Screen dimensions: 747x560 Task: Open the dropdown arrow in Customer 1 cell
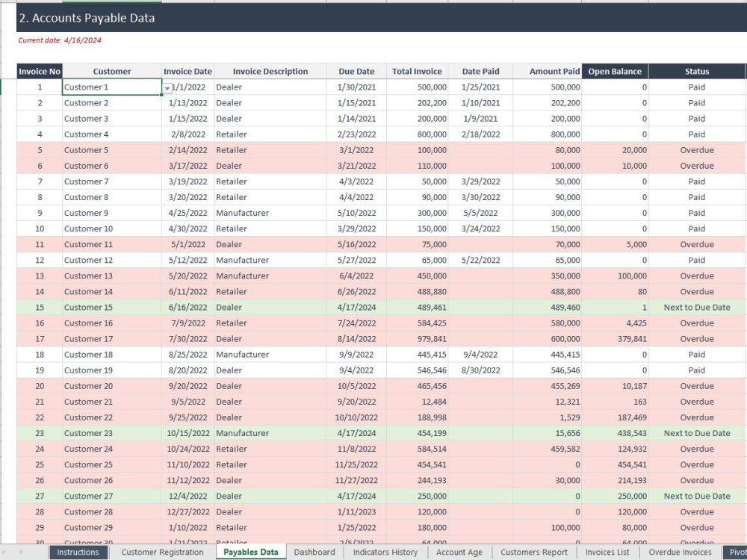pos(167,88)
